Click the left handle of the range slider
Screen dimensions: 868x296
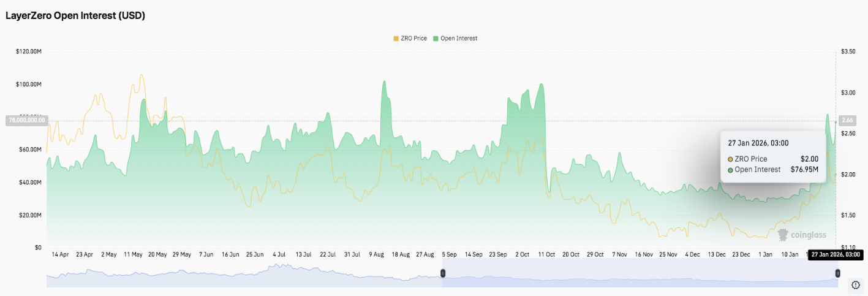(x=443, y=273)
